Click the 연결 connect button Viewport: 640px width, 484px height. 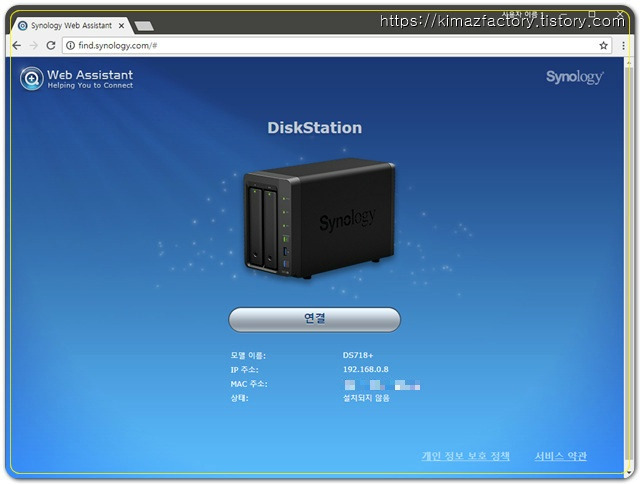tap(314, 319)
